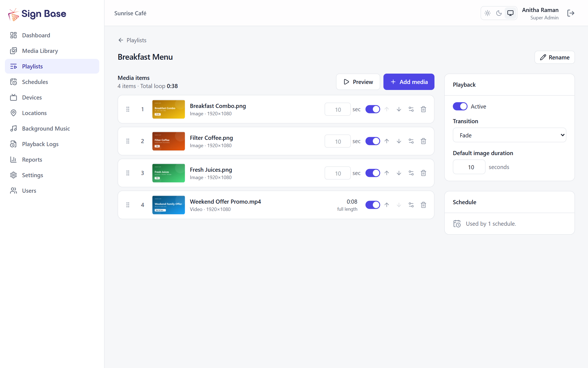Viewport: 588px width, 368px height.
Task: Click Weekend Offer Promo.mp4 file name
Action: point(225,202)
